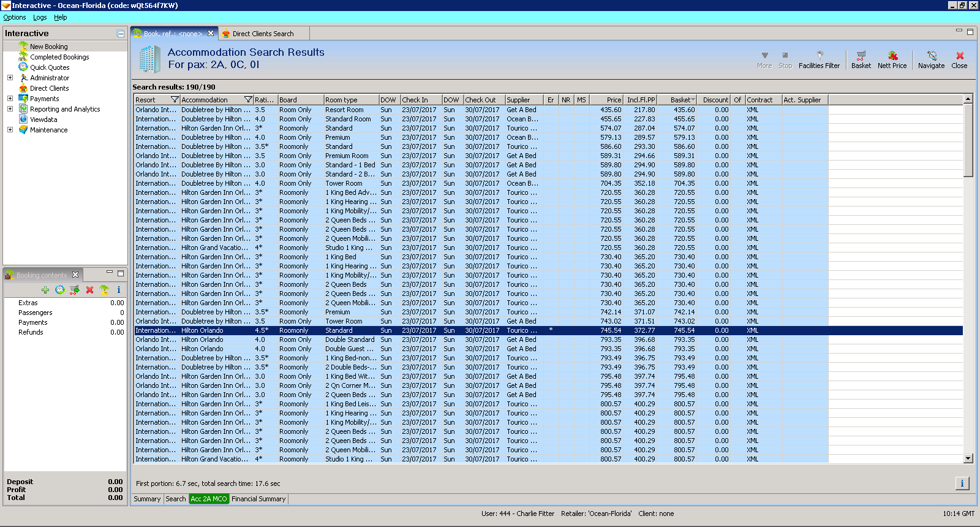Viewport: 980px width, 527px height.
Task: Expand the Maintenance tree node
Action: pos(10,130)
